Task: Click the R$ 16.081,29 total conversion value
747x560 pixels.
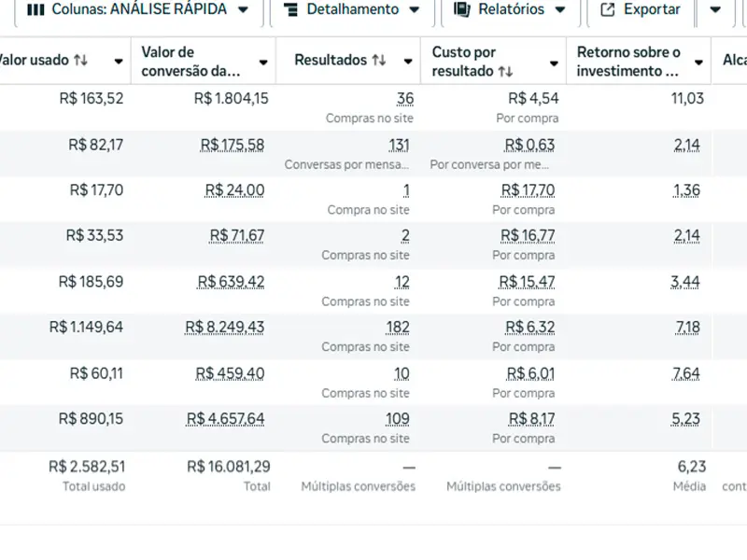Action: [x=229, y=467]
